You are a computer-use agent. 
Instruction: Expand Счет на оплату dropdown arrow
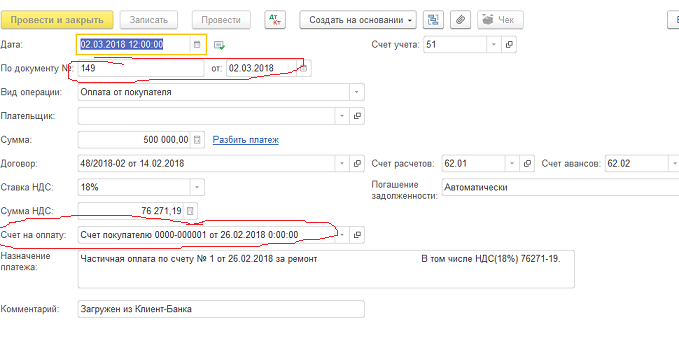[342, 235]
